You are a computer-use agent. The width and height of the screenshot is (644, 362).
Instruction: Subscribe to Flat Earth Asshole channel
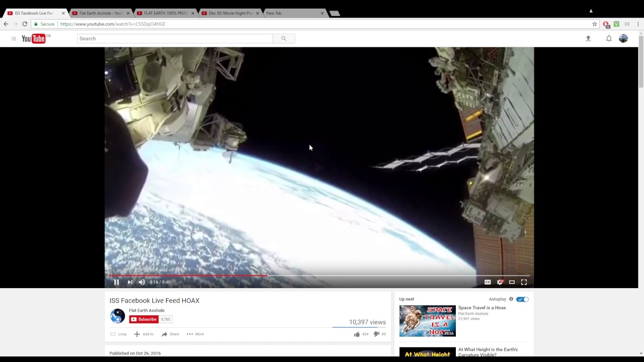point(143,319)
